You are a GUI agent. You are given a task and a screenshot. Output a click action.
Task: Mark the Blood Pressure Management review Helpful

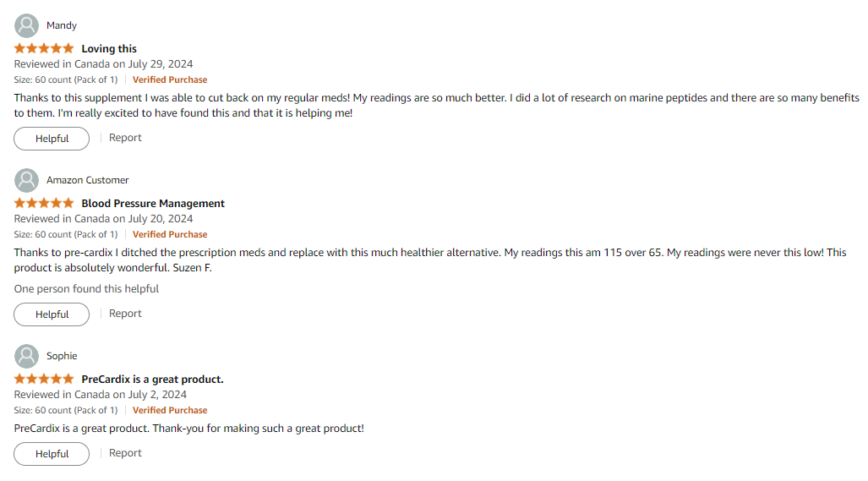[x=52, y=314]
